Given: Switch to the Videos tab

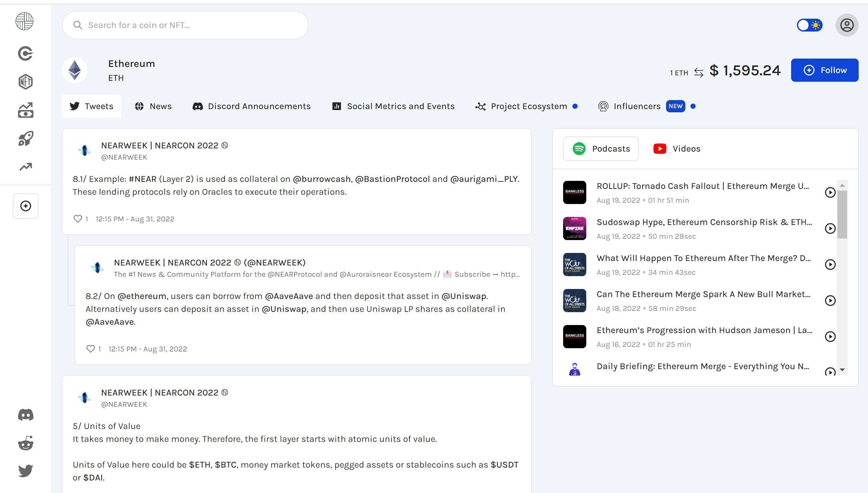Looking at the screenshot, I should click(676, 149).
